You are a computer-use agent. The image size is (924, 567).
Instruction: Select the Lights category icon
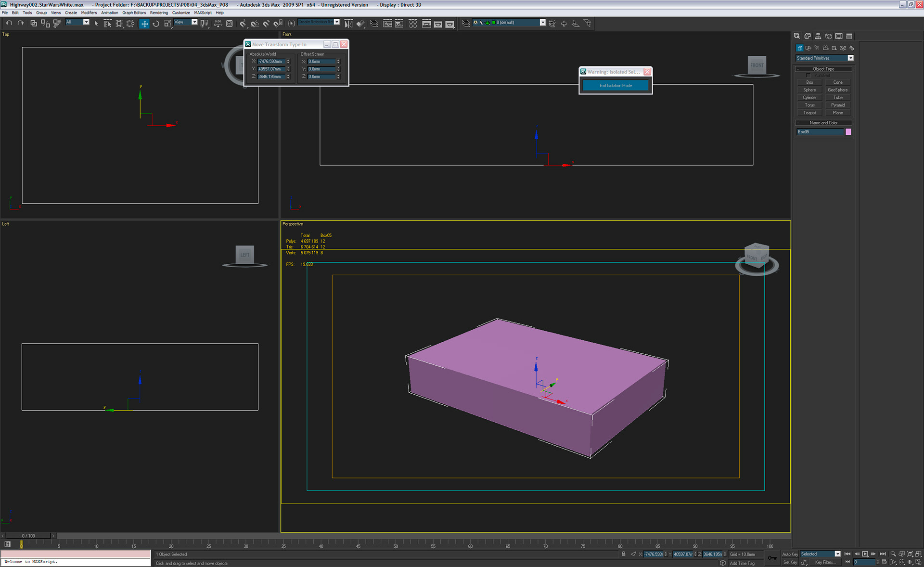[817, 48]
